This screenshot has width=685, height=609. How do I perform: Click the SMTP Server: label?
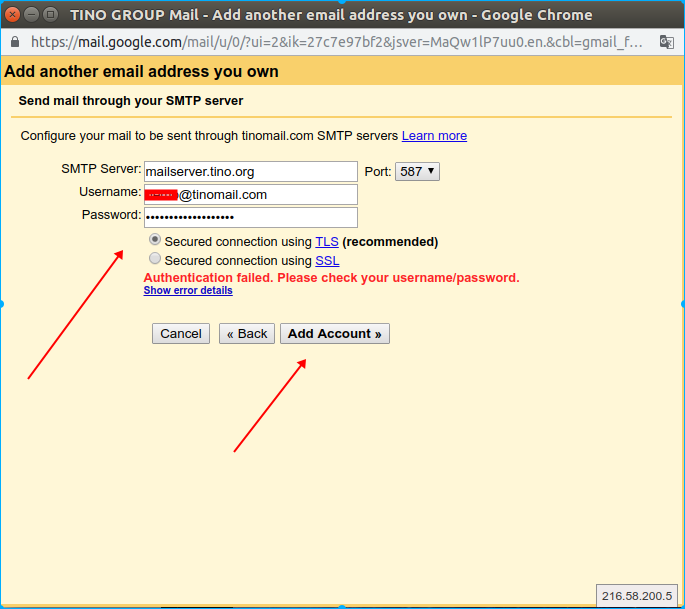click(101, 169)
